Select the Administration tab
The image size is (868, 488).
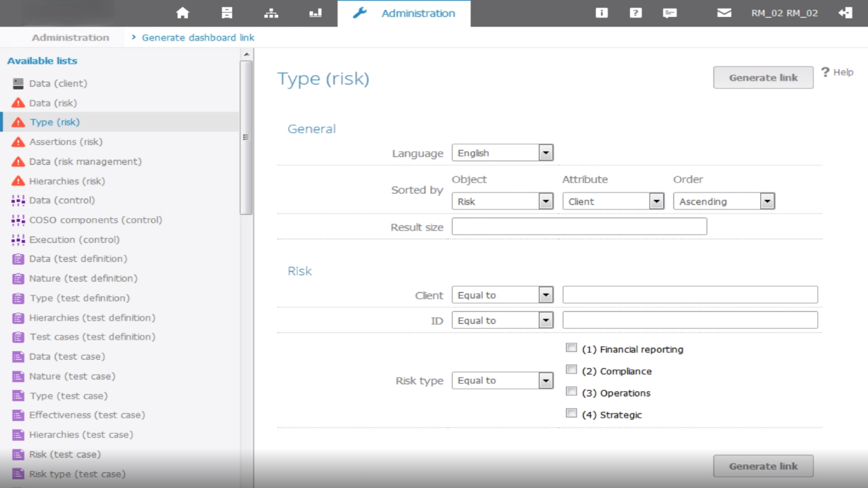404,13
